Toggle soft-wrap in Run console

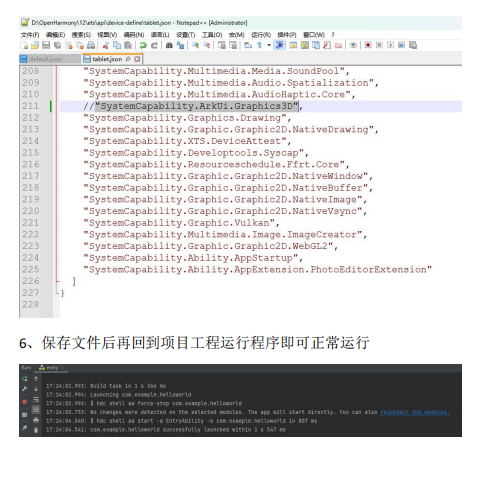click(36, 399)
